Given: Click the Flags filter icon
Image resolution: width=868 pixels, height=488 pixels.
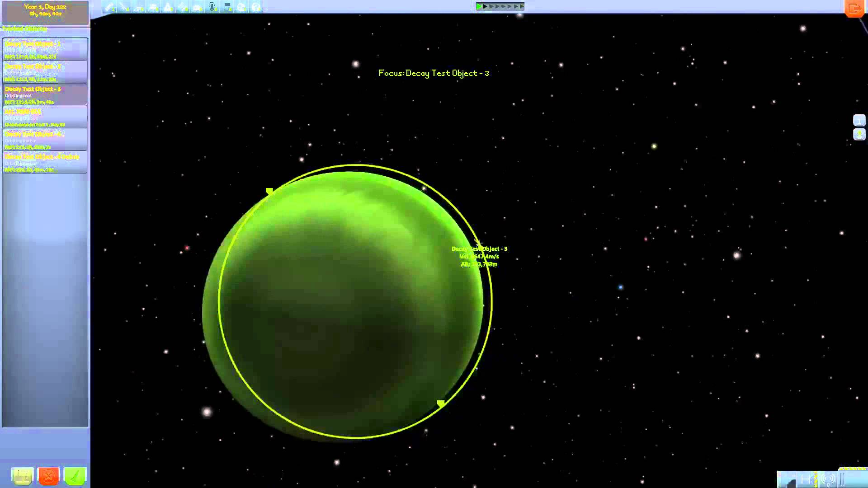Looking at the screenshot, I should coord(227,7).
